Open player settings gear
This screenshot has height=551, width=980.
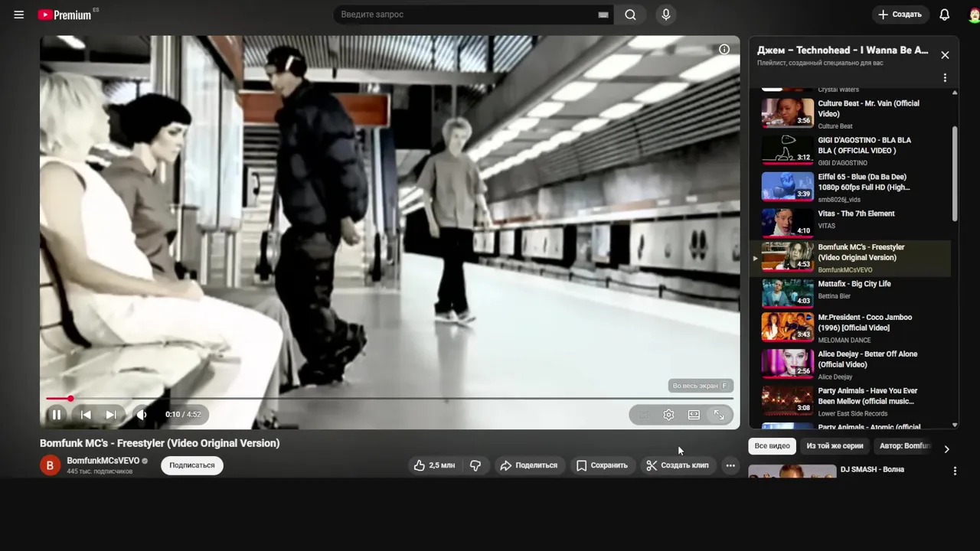click(668, 415)
